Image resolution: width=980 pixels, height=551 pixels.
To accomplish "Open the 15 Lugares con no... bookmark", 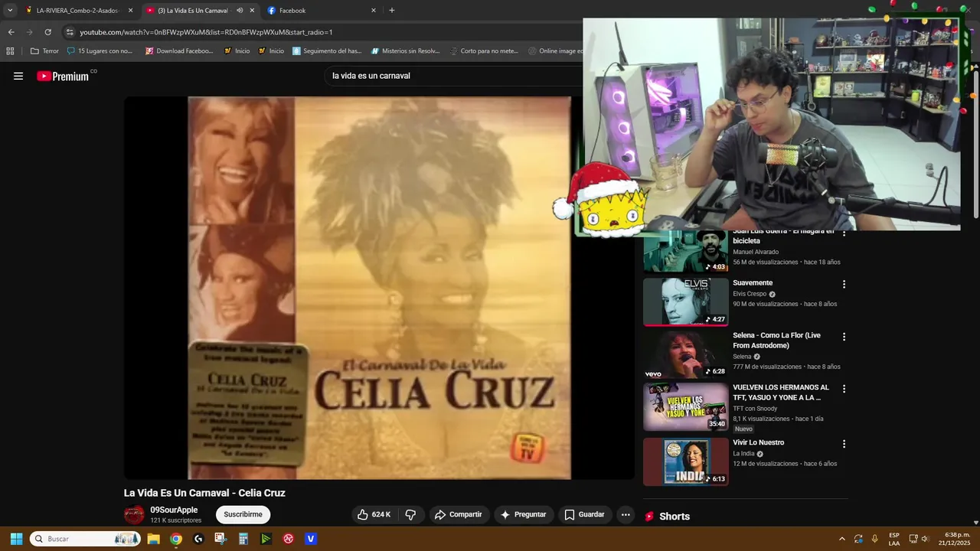I will pyautogui.click(x=100, y=51).
